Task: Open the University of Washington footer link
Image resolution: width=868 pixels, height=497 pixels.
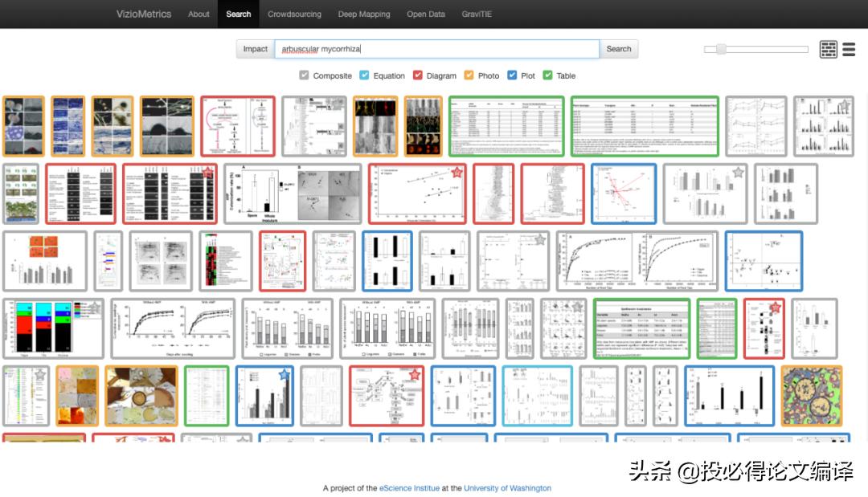Action: pos(508,488)
